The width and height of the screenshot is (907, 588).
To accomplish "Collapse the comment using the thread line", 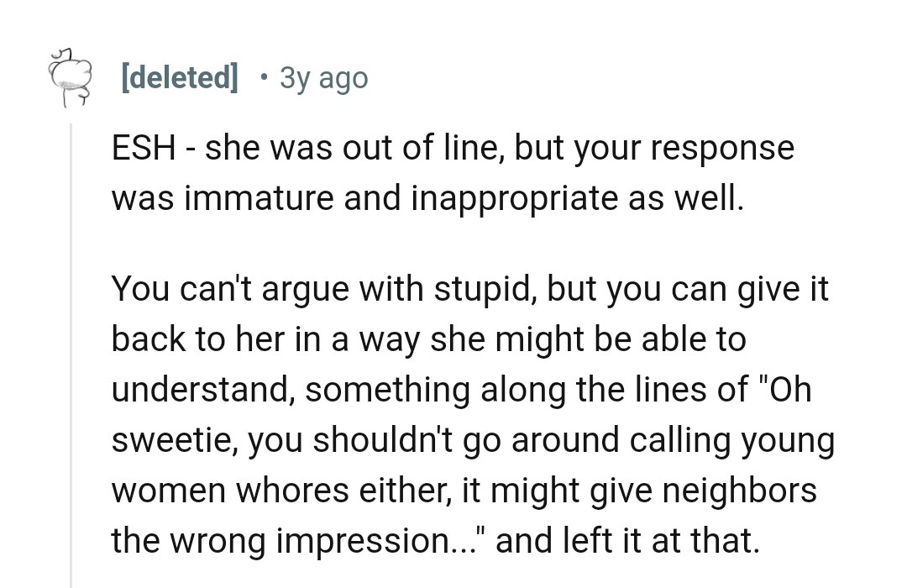I will point(71,353).
